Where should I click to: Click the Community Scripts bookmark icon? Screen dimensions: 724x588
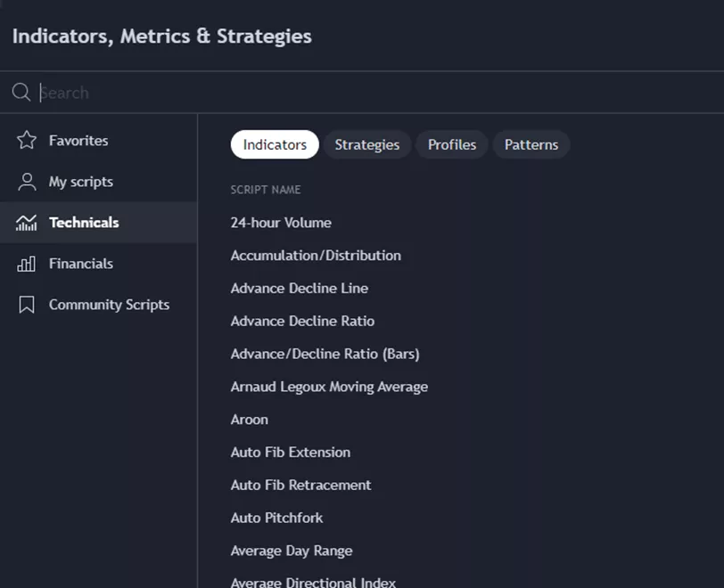pyautogui.click(x=27, y=305)
